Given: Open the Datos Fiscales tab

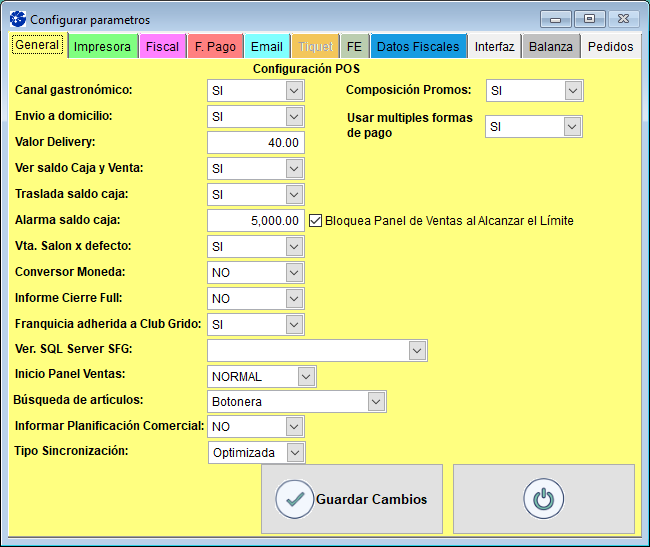Looking at the screenshot, I should 418,46.
